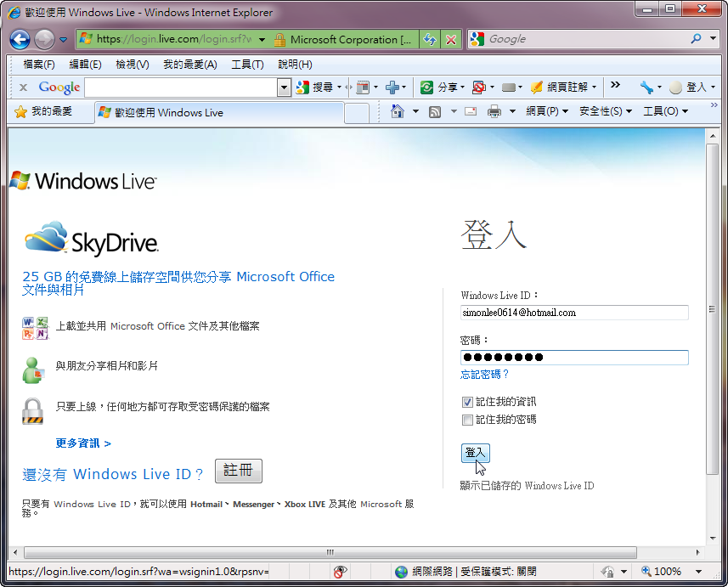Click the 註冊 sign up button

239,471
